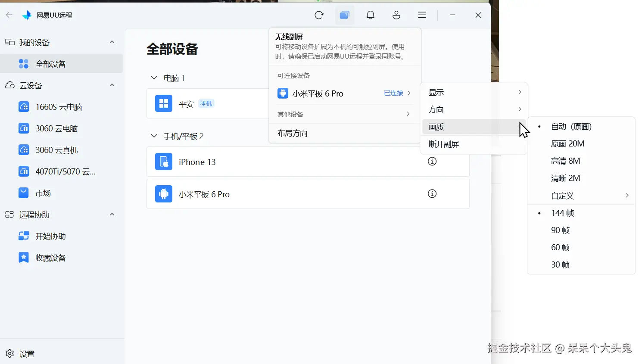Select the 平安 本机 device card

(x=208, y=103)
